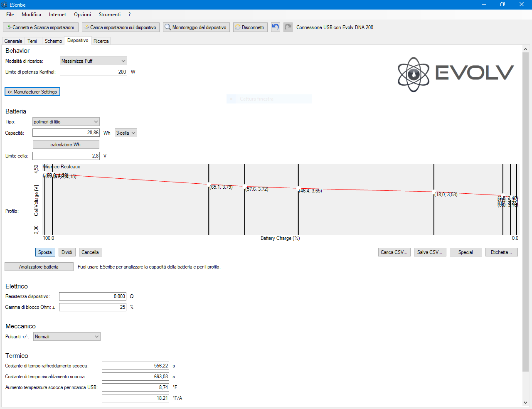The width and height of the screenshot is (532, 409).
Task: Click the vertical scrollbar down arrow
Action: coord(525,402)
